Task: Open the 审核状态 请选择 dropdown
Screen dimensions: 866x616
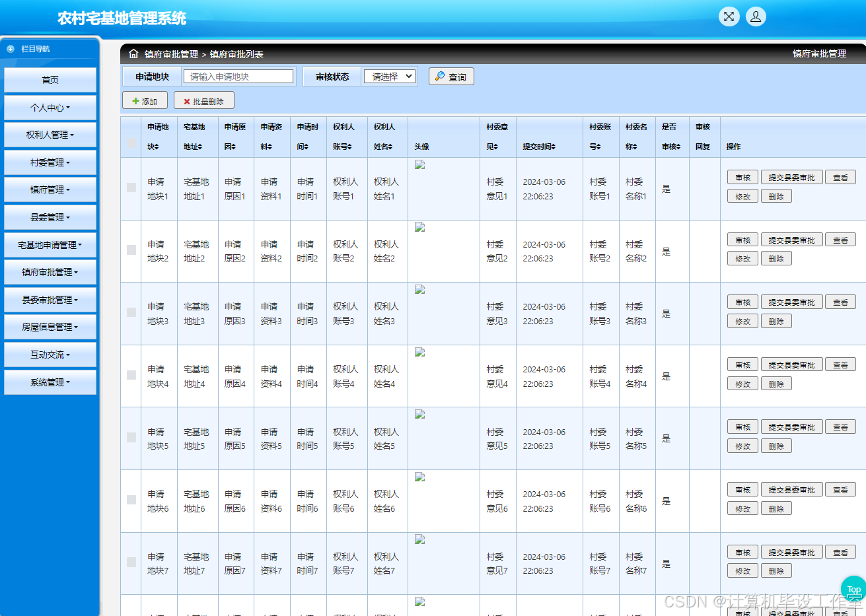Action: 390,77
